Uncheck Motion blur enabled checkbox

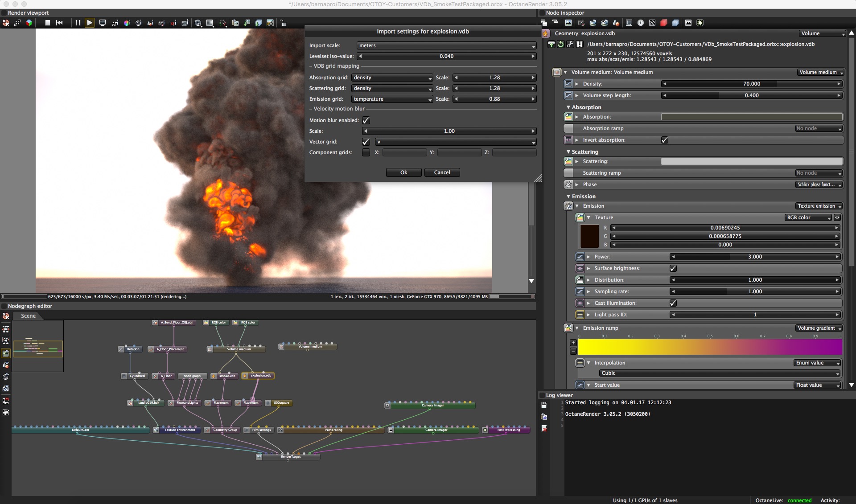(366, 120)
